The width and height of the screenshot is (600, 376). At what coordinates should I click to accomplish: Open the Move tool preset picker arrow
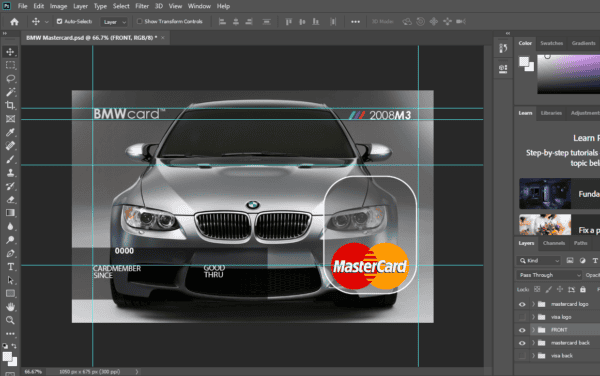pyautogui.click(x=47, y=22)
